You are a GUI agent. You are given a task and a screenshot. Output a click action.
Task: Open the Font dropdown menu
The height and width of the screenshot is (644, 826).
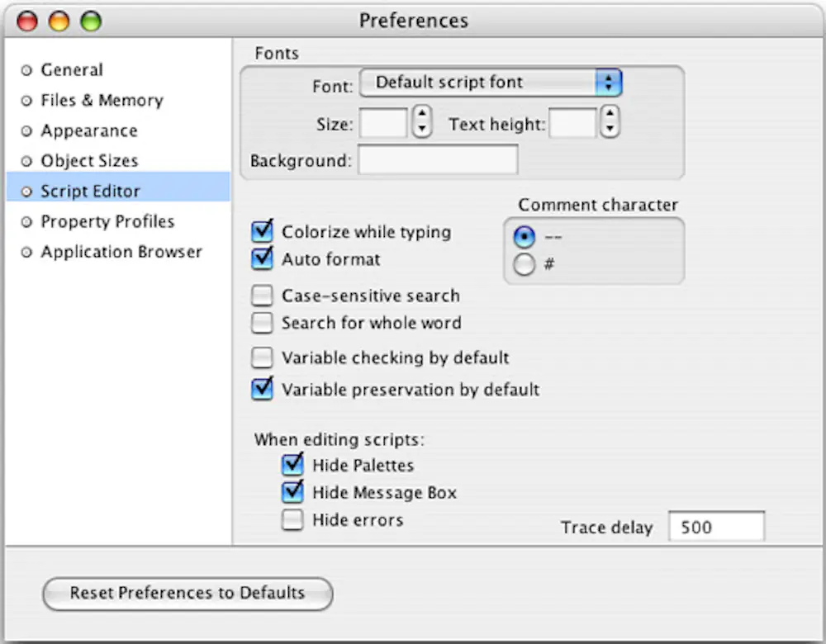tap(491, 82)
